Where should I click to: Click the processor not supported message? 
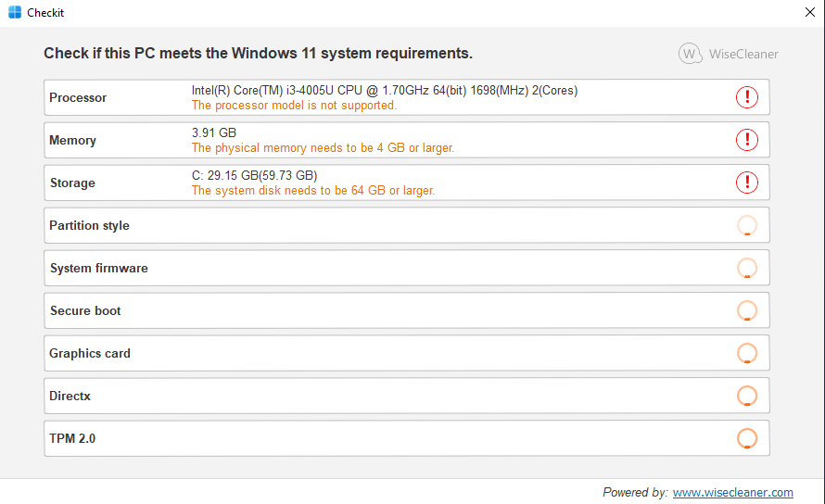tap(294, 106)
